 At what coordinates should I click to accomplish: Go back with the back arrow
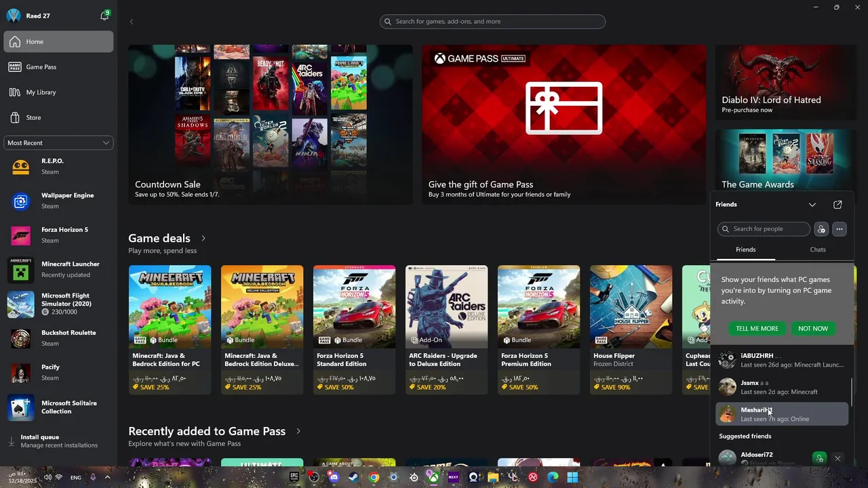coord(132,22)
